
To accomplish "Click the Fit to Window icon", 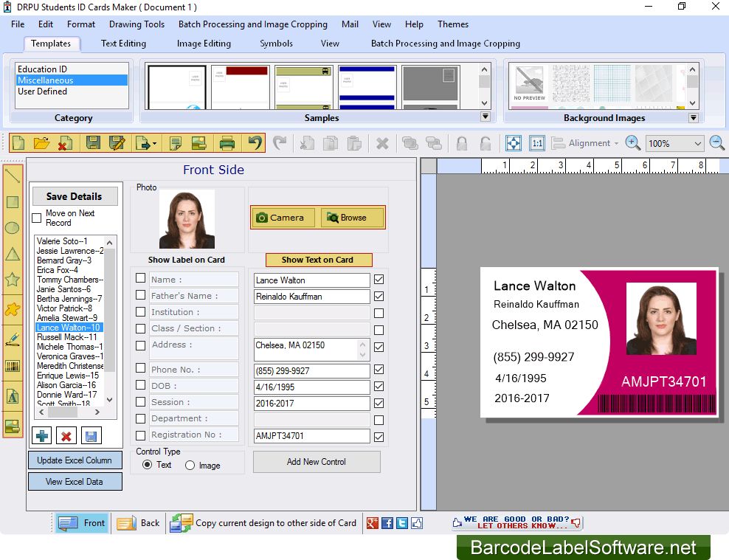I will (514, 143).
